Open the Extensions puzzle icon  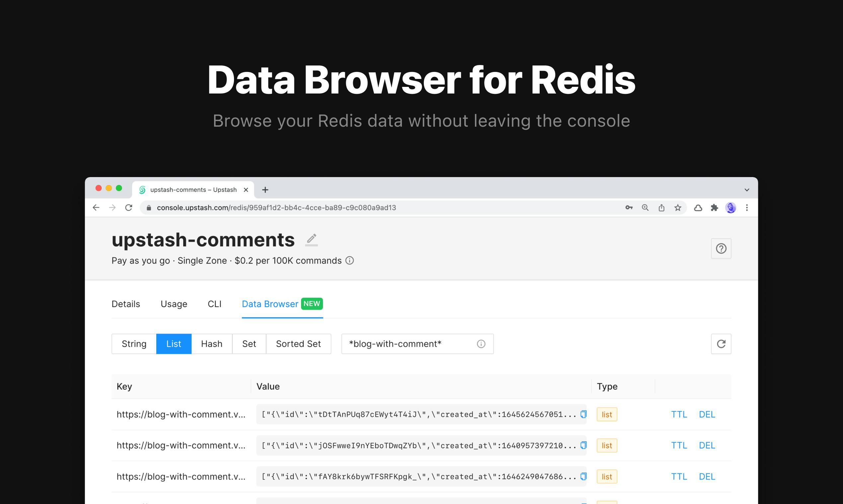[x=715, y=208]
